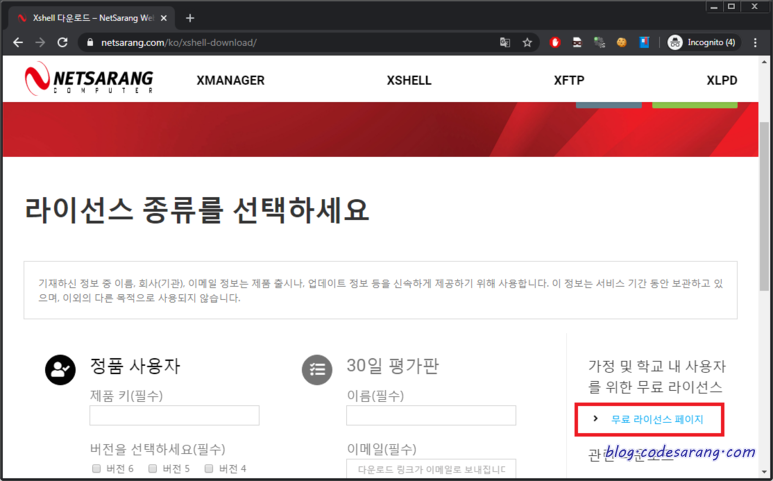The image size is (773, 481).
Task: Select the Xshell 다운로드 browser tab
Action: coord(91,18)
